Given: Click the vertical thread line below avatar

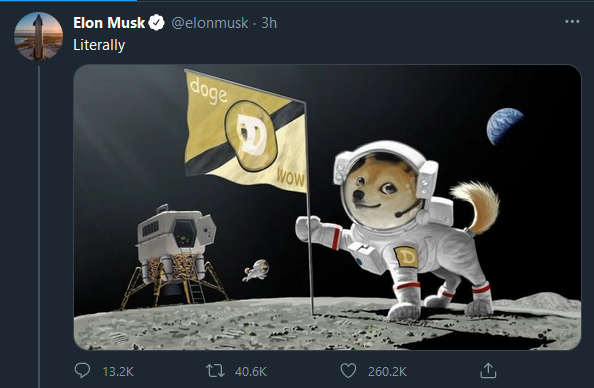Looking at the screenshot, I should point(39,227).
